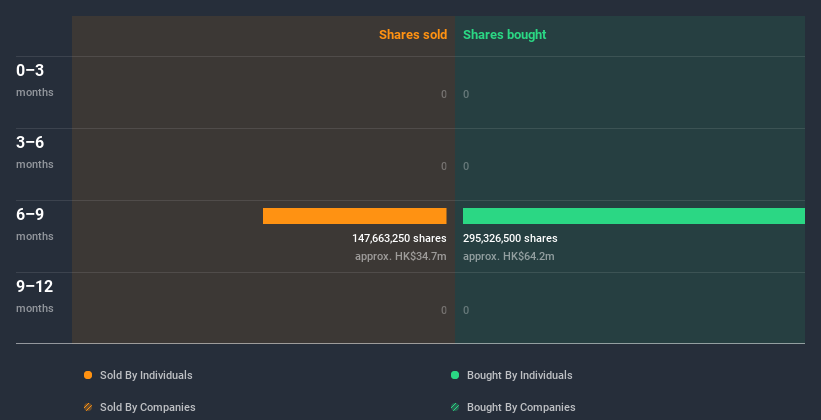Screen dimensions: 821x420
Task: Click the striped Sold By Companies legend icon
Action: point(88,407)
